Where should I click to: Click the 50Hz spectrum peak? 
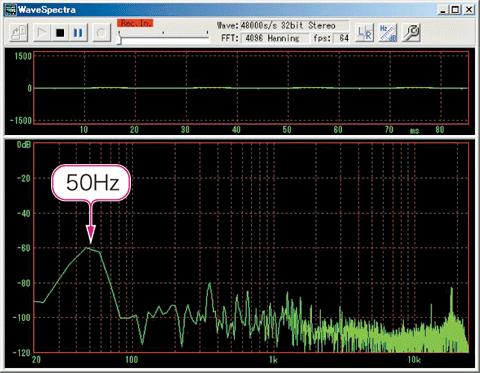[88, 247]
